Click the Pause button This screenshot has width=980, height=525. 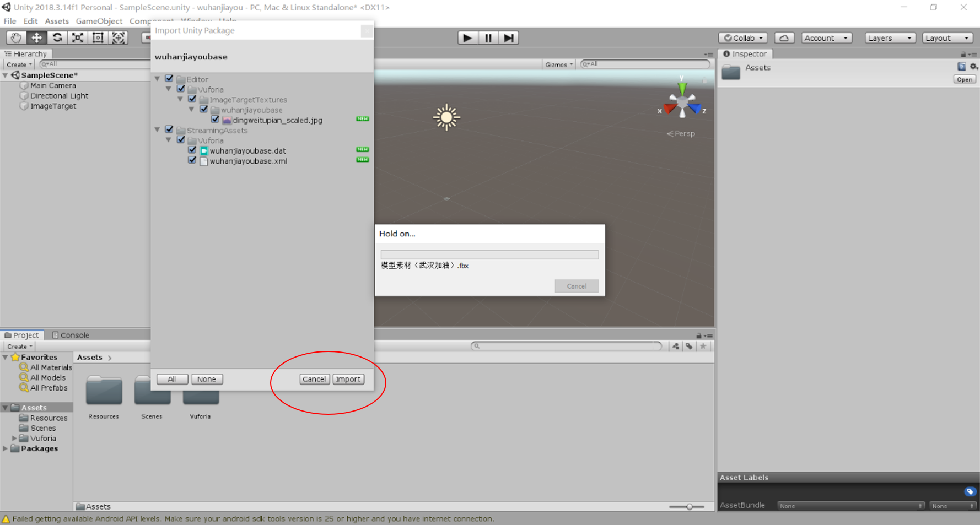488,38
